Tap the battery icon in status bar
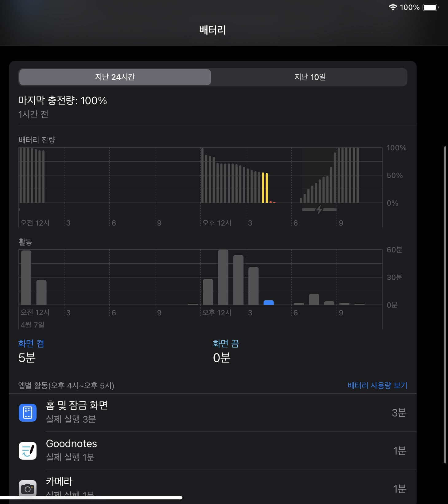This screenshot has height=504, width=448. 430,7
